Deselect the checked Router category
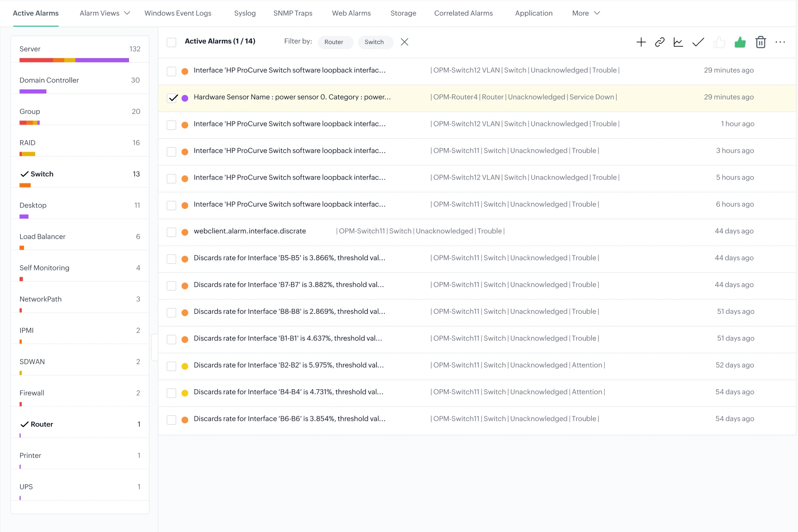The width and height of the screenshot is (798, 532). pyautogui.click(x=80, y=424)
